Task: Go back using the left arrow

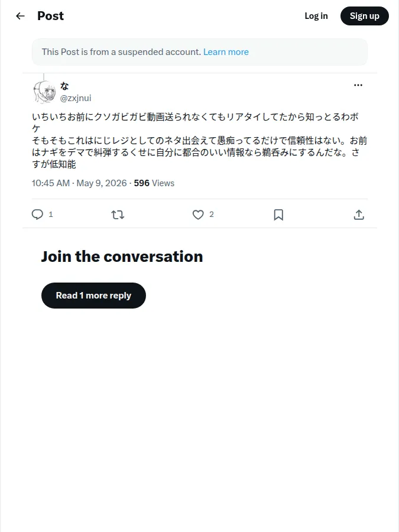Action: 20,16
